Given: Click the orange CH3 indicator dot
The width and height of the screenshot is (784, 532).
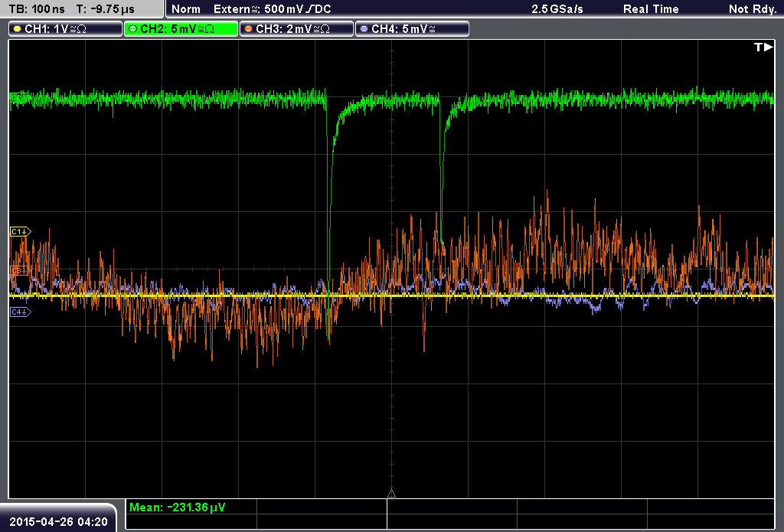Looking at the screenshot, I should [249, 29].
